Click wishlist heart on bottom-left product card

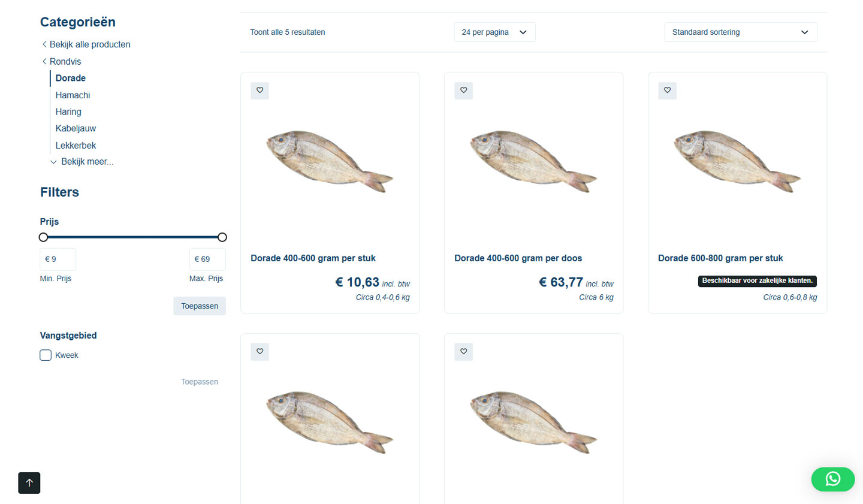(259, 352)
